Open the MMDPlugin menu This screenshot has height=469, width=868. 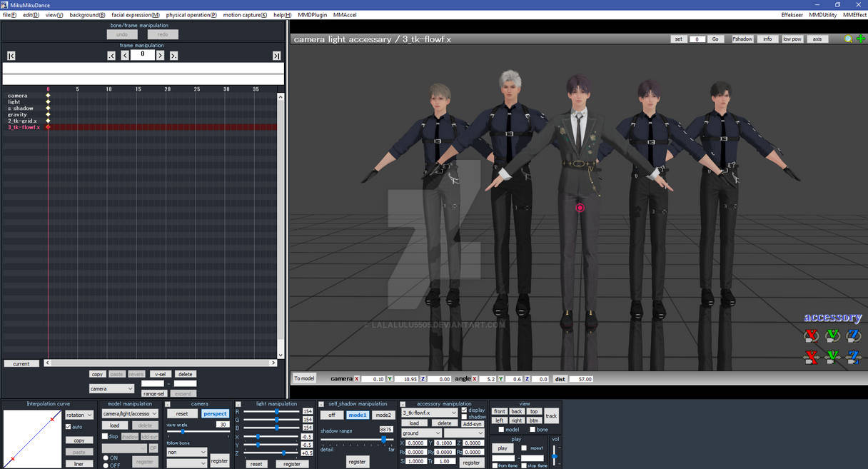(311, 15)
